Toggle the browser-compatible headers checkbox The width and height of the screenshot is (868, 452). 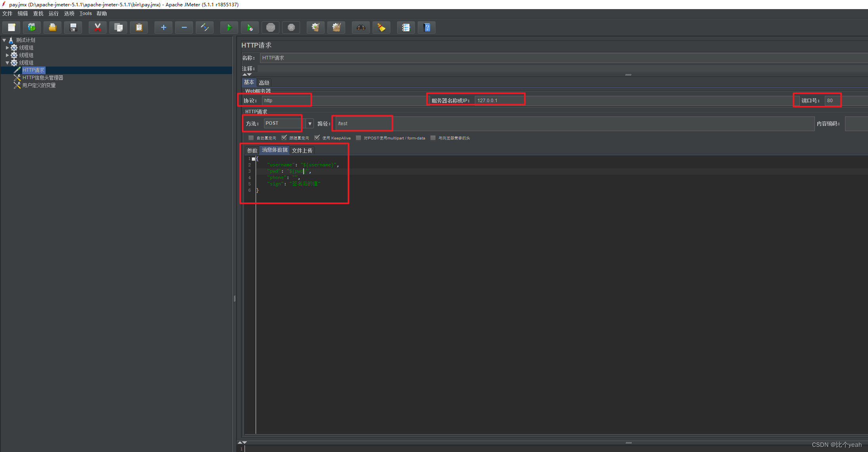[x=433, y=138]
